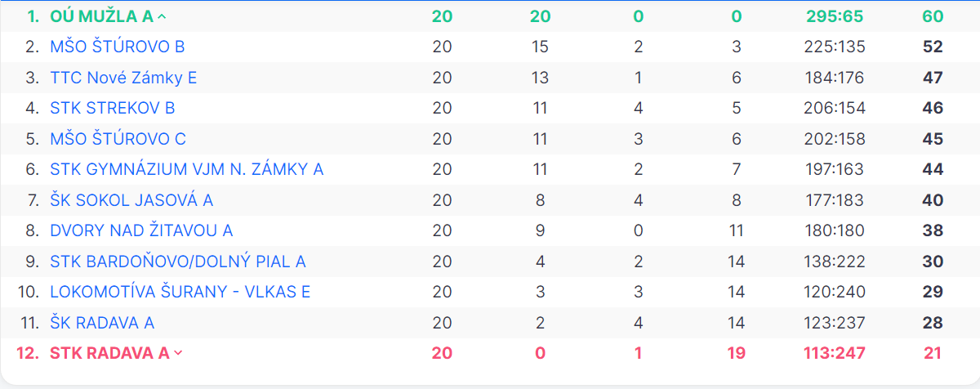Click the 60 points value for OÚ MUŽLA A
Screen dimensions: 980x389
933,16
